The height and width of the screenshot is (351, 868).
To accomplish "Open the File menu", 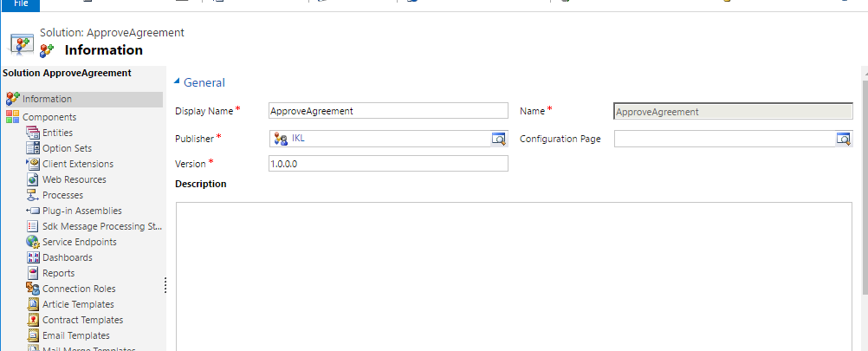I will click(21, 3).
